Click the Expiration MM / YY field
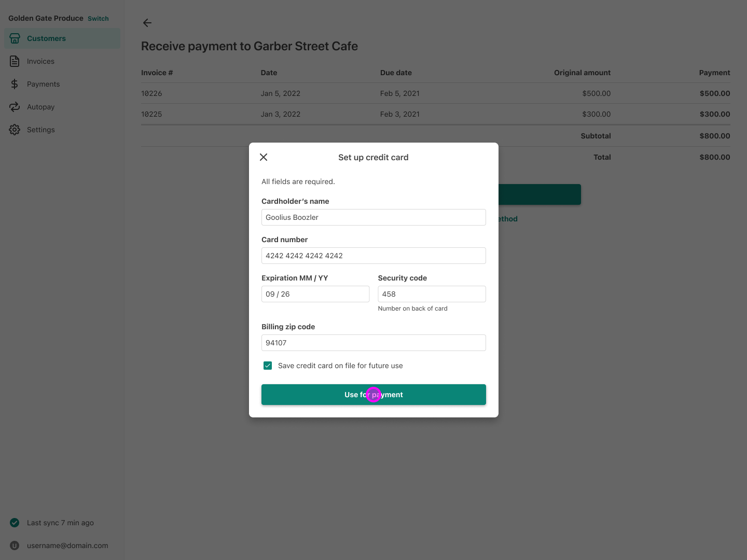The height and width of the screenshot is (560, 747). tap(315, 294)
